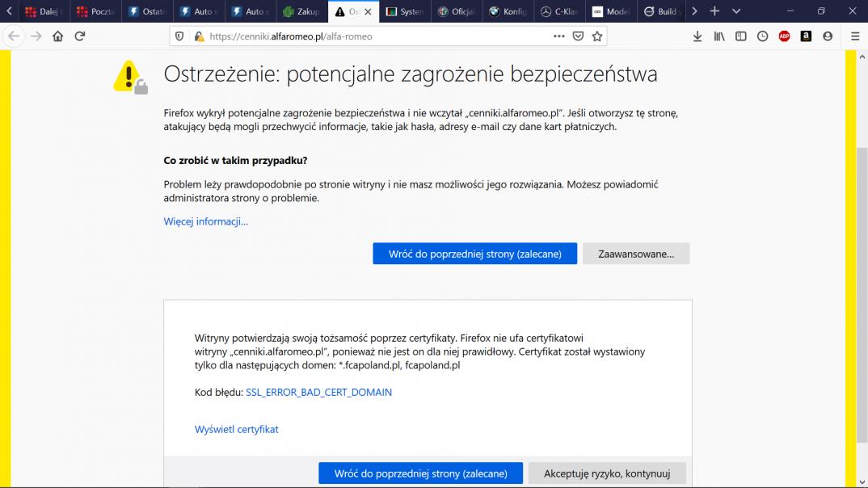Minimize the Firefox window
Screen dimensions: 868x488
790,11
